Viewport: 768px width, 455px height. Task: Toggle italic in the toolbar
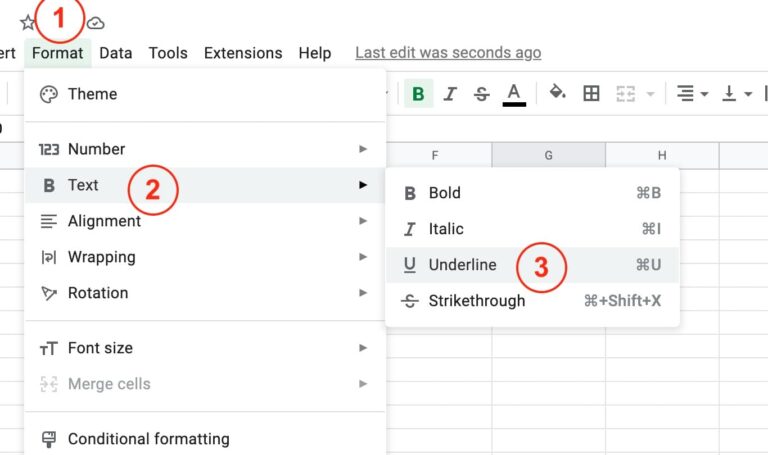click(x=450, y=94)
